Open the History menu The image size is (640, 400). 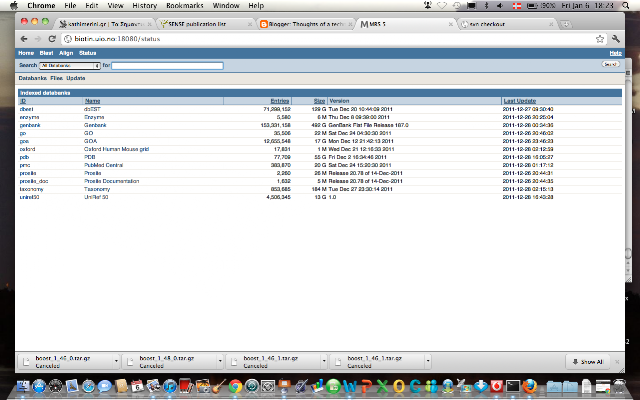tap(144, 5)
